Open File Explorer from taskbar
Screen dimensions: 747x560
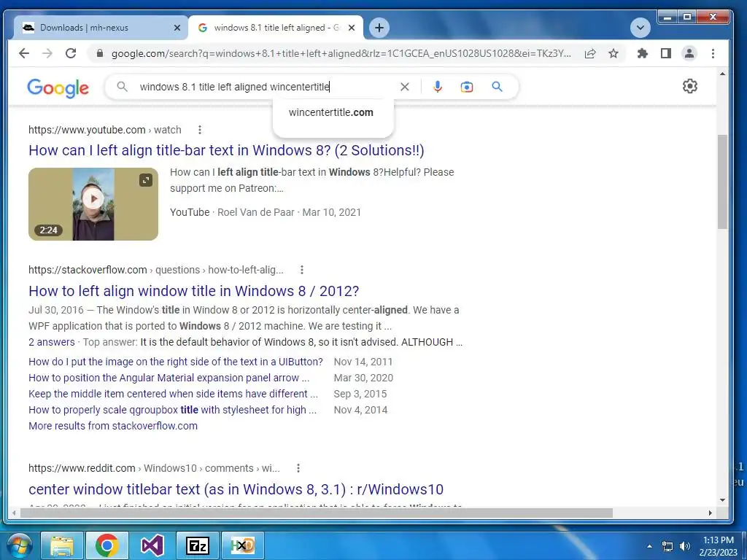(x=62, y=545)
